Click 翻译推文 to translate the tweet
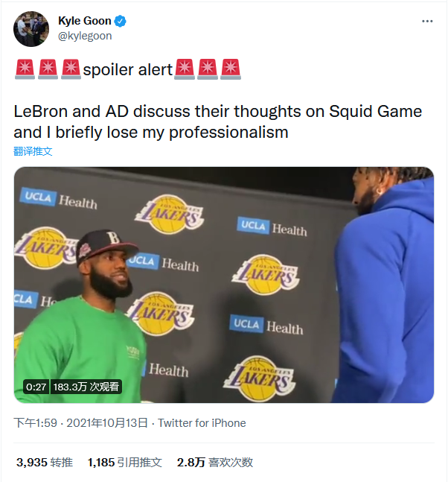 click(33, 151)
